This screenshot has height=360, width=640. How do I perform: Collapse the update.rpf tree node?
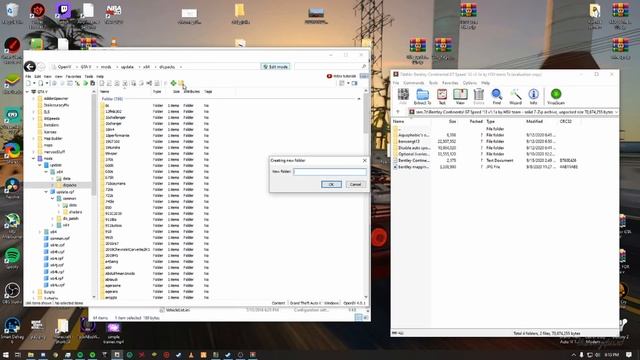[47, 192]
